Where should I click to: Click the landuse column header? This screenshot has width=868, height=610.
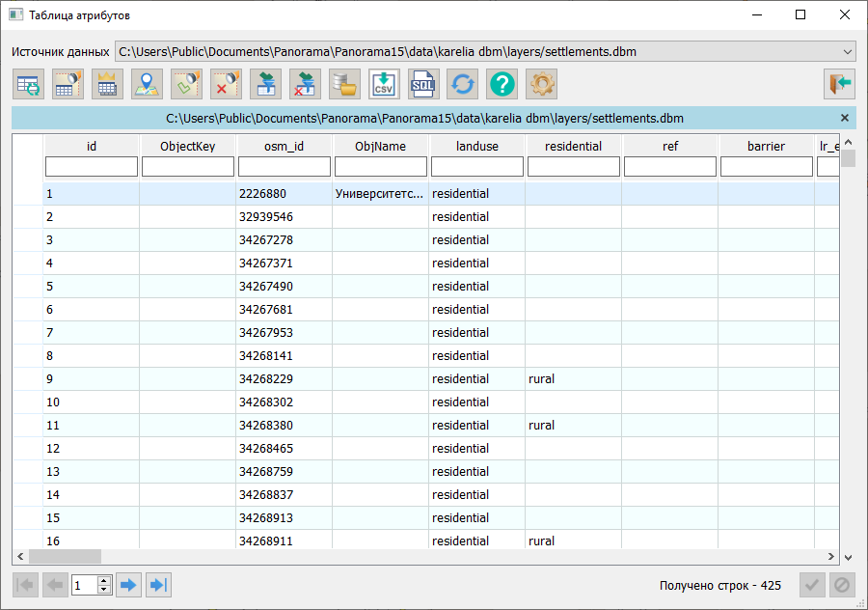point(476,147)
